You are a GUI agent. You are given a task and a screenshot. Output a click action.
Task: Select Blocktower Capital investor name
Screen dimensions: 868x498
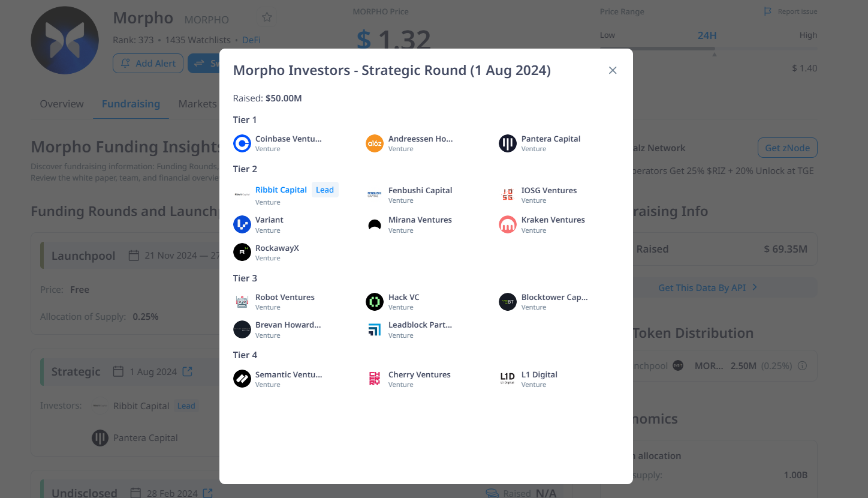(554, 297)
